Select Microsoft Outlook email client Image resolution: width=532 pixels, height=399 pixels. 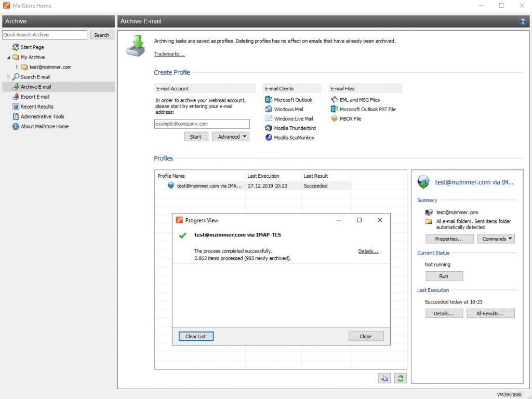click(x=293, y=100)
